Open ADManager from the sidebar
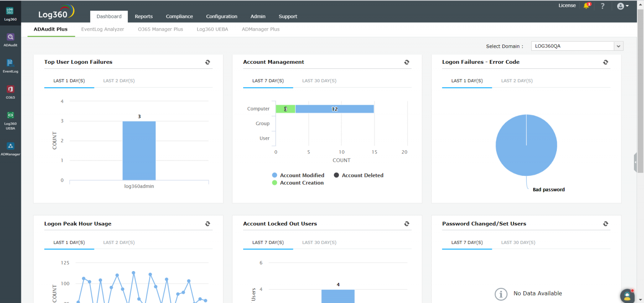Viewport: 644px width, 303px height. 10,148
